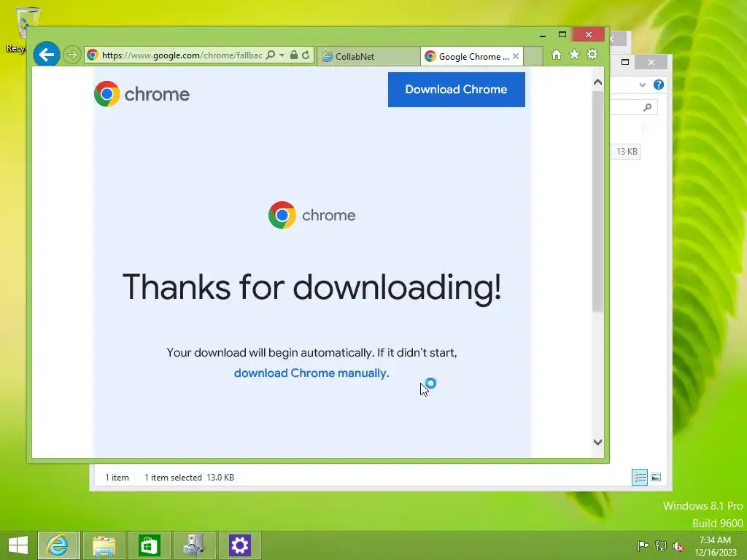The image size is (747, 560).
Task: Go back with the blue Back arrow
Action: click(x=46, y=55)
